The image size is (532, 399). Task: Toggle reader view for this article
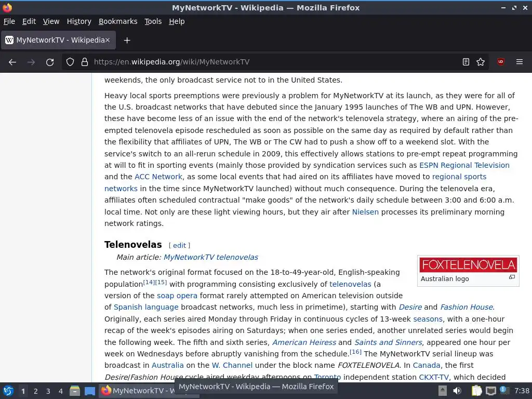tap(466, 62)
